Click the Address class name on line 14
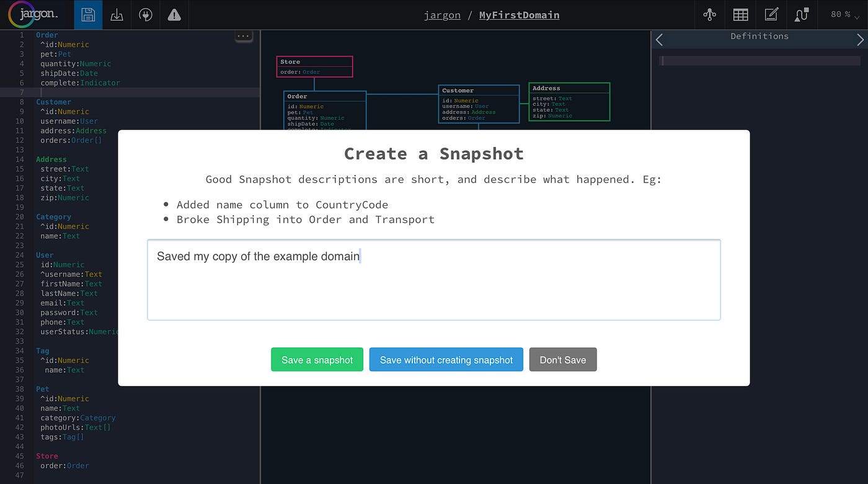 (51, 159)
